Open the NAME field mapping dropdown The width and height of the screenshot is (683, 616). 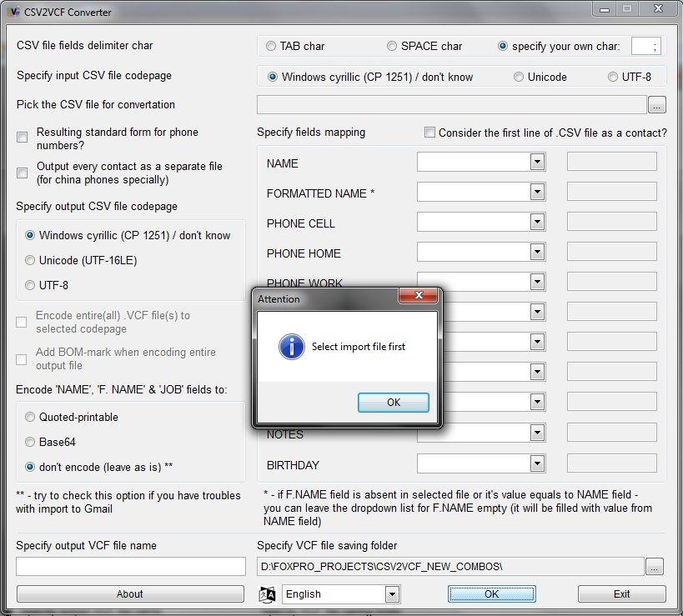[539, 162]
